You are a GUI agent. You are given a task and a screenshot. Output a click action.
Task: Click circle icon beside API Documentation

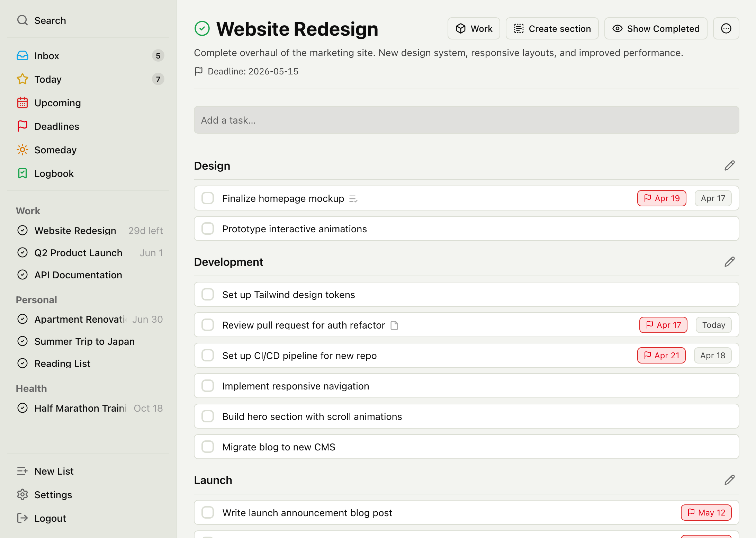pos(22,275)
